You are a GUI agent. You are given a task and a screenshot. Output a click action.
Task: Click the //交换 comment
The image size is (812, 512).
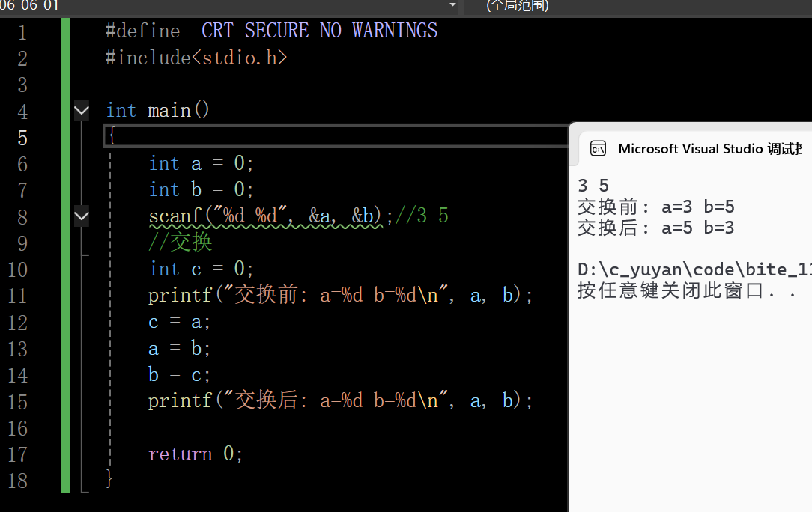(181, 242)
